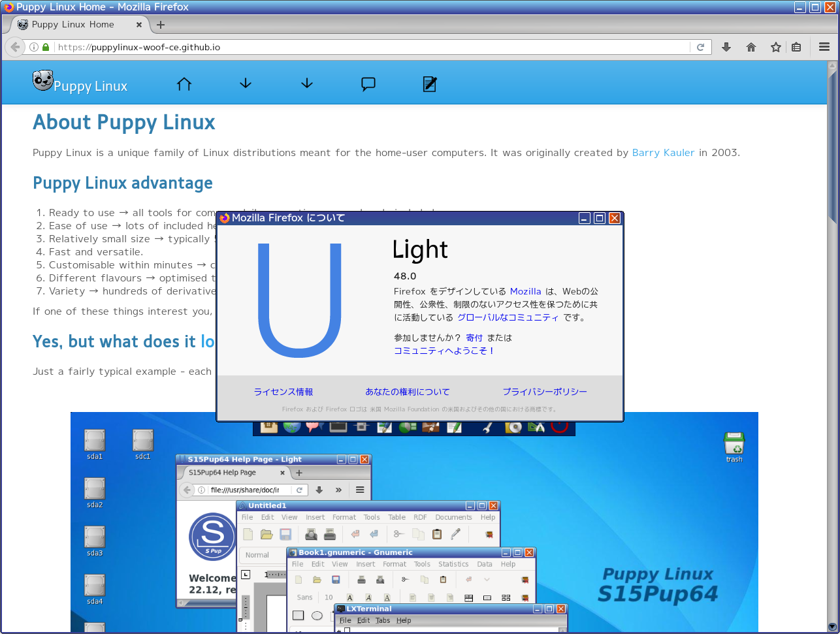Open the speech bubble icon in navbar

click(x=368, y=84)
